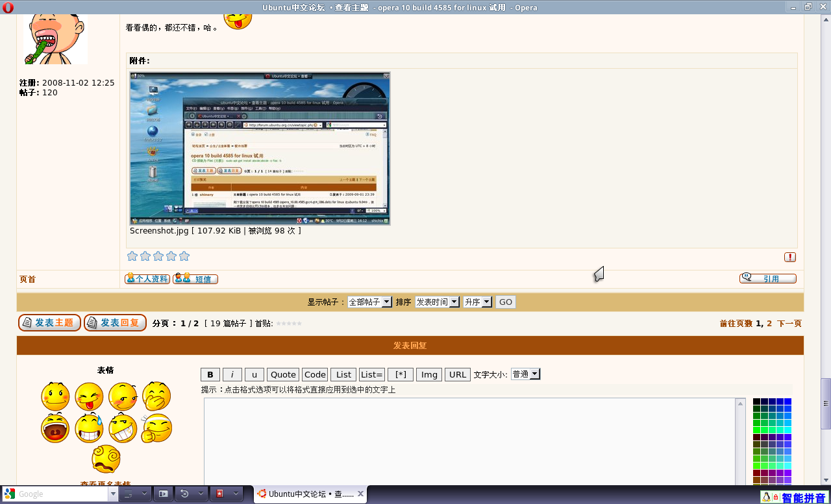Click the red bookmark star taskbar button
The height and width of the screenshot is (504, 831).
[219, 494]
